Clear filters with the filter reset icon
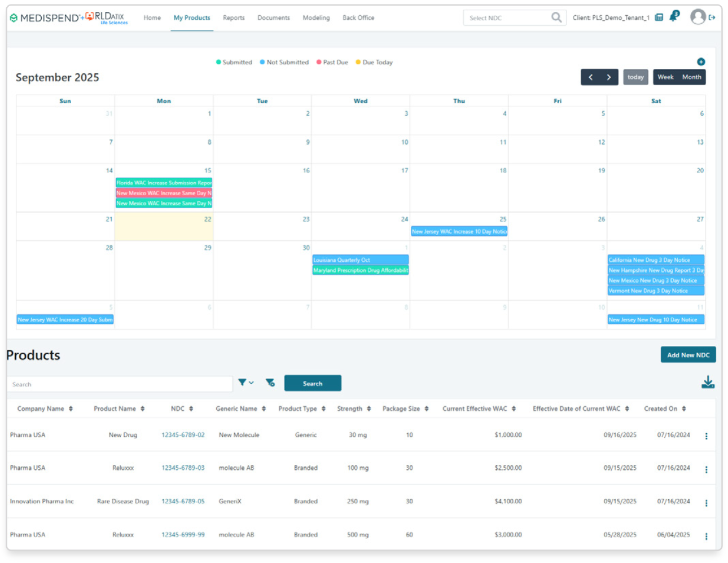The height and width of the screenshot is (563, 728). coord(270,383)
